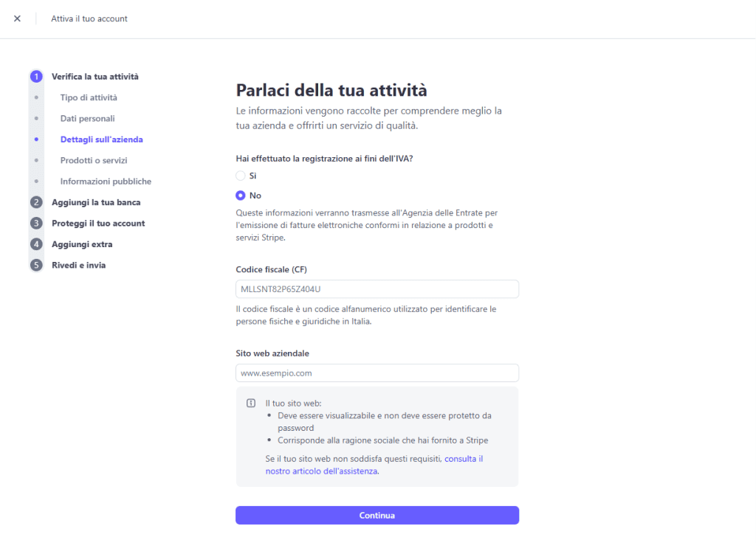Switch to 'Informazioni pubbliche' step
The height and width of the screenshot is (543, 756).
click(x=105, y=181)
